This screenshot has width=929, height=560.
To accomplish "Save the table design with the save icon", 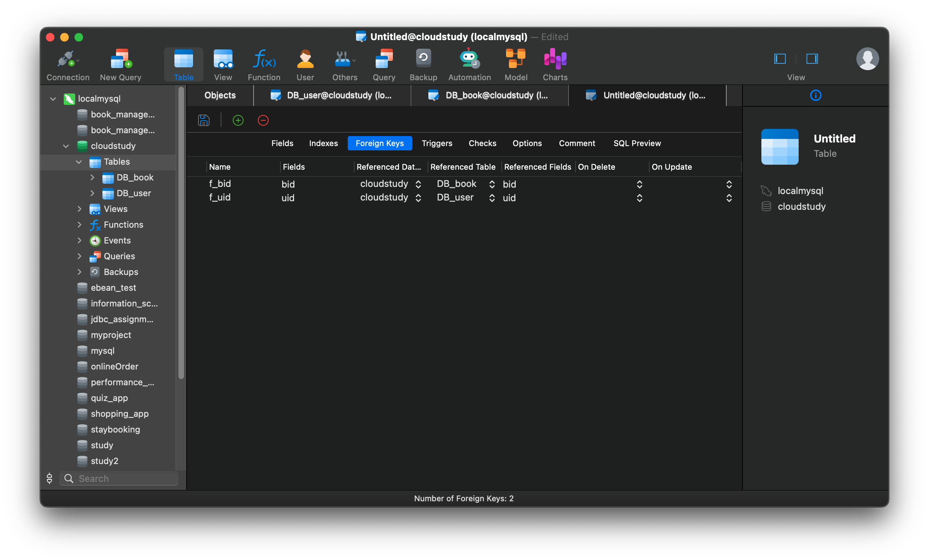I will [203, 120].
